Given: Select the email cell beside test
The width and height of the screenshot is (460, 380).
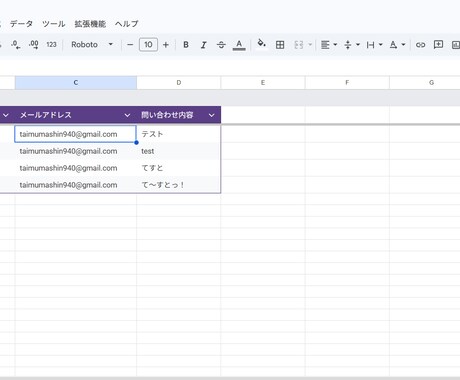Looking at the screenshot, I should pos(76,151).
